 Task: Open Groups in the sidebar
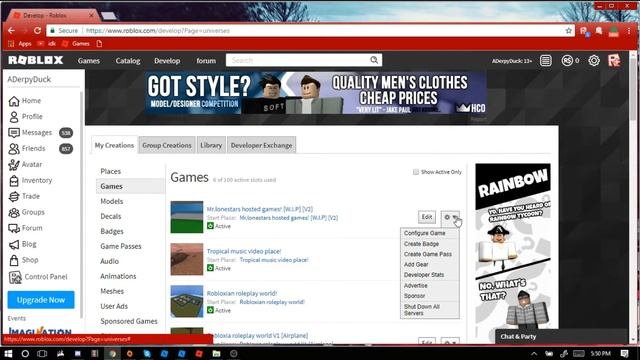click(27, 212)
